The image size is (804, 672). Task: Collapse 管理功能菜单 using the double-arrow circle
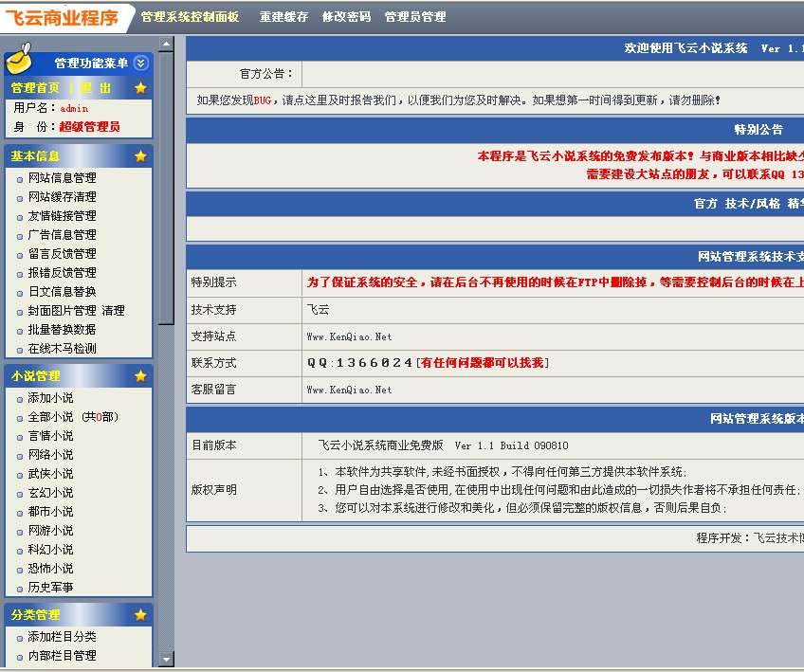click(x=139, y=64)
